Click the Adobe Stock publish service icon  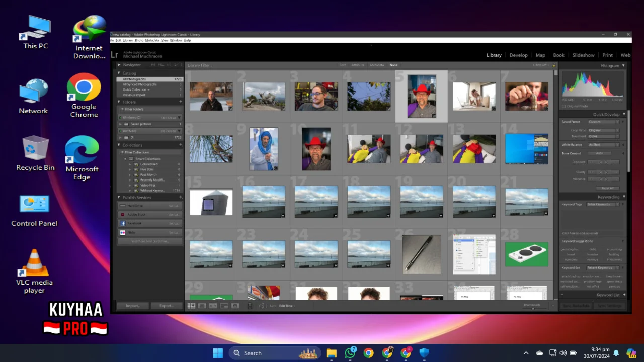click(123, 215)
